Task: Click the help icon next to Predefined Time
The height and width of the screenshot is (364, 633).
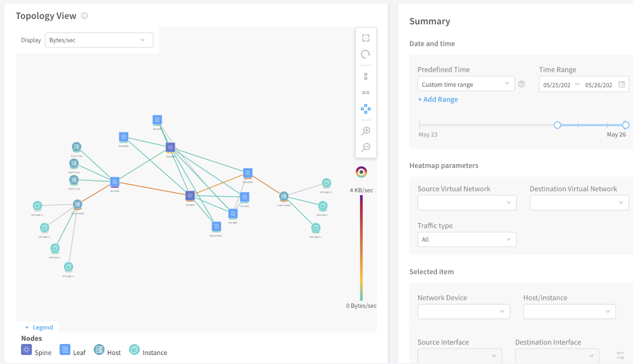Action: [521, 84]
